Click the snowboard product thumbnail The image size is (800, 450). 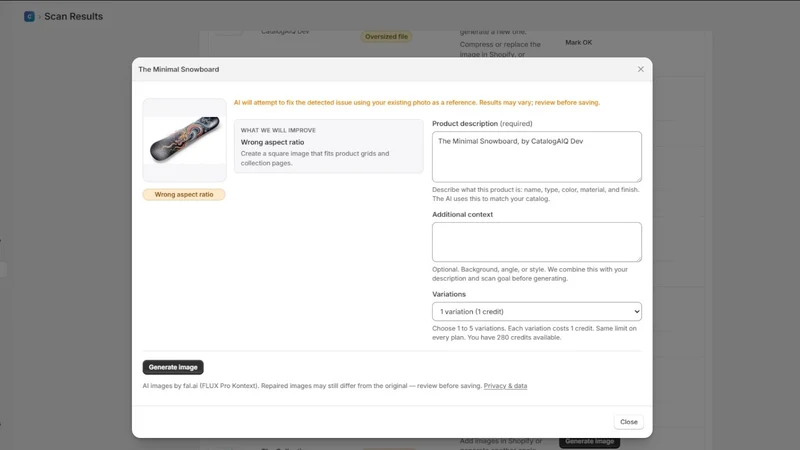[x=185, y=140]
